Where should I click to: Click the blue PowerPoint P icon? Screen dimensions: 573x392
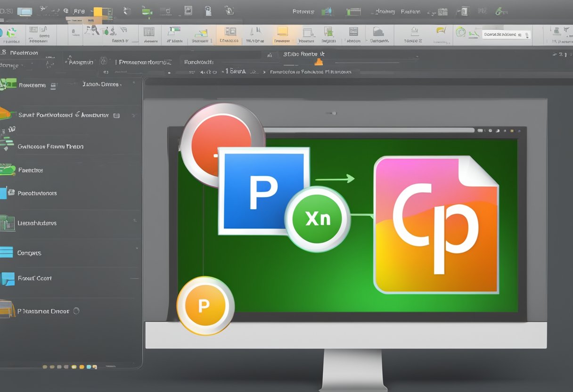tap(263, 190)
